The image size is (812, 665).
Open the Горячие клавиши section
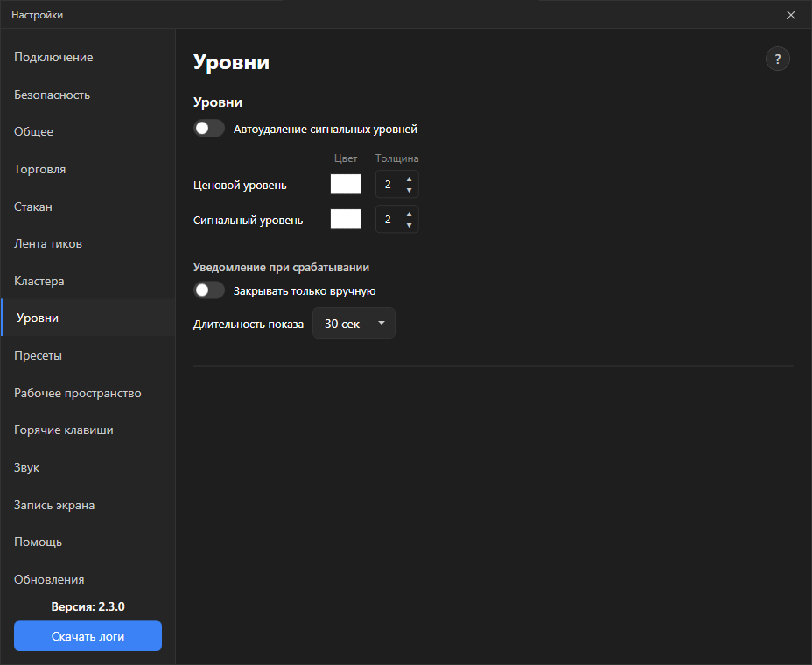(x=88, y=430)
